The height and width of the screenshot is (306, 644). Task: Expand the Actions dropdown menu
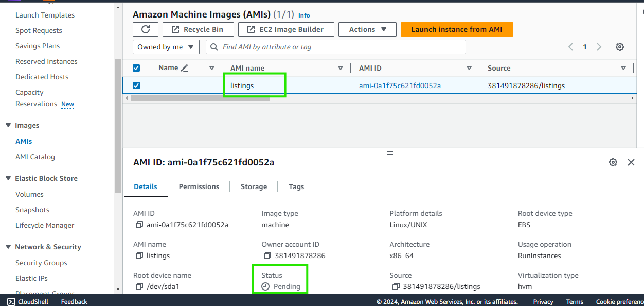pyautogui.click(x=367, y=29)
